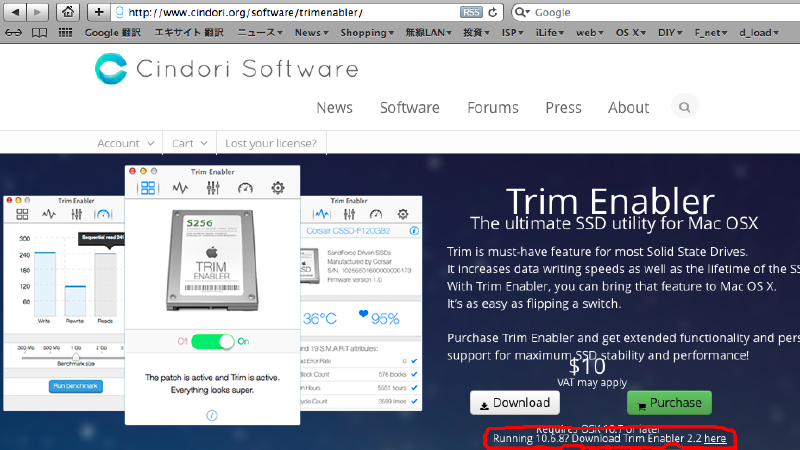Open the site search magnifier icon
800x450 pixels.
tap(684, 107)
